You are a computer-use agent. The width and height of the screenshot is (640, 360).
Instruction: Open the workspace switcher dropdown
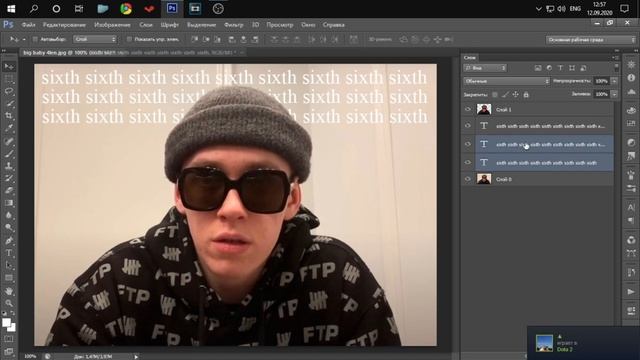pyautogui.click(x=591, y=40)
